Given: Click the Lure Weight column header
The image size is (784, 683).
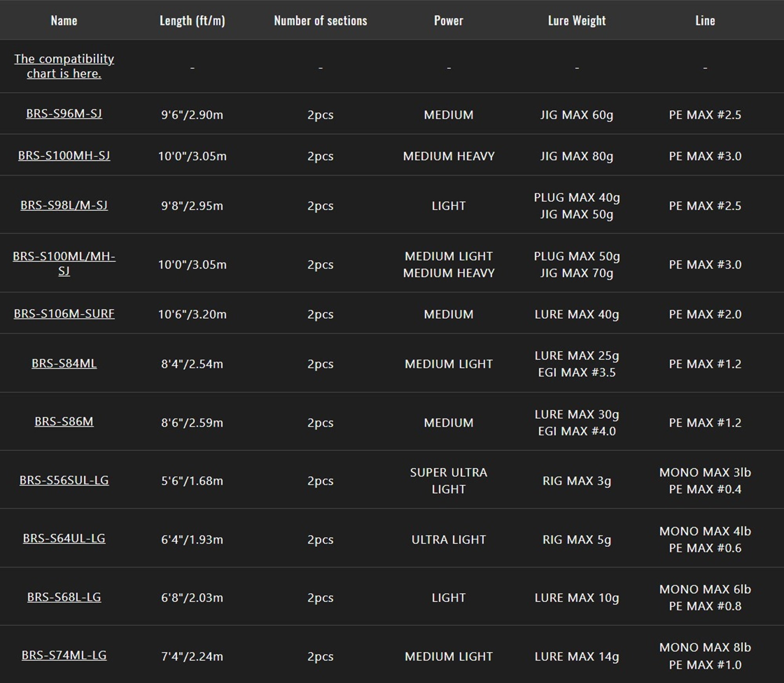Looking at the screenshot, I should (577, 20).
